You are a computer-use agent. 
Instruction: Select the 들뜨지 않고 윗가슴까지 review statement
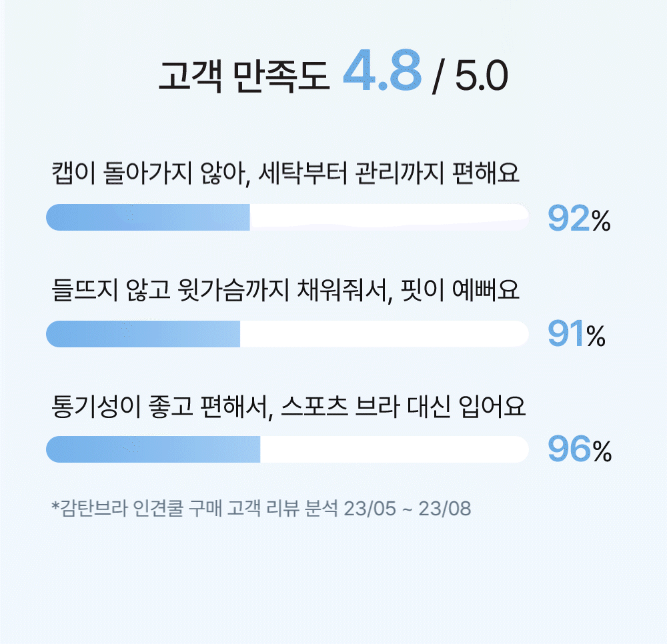(285, 290)
